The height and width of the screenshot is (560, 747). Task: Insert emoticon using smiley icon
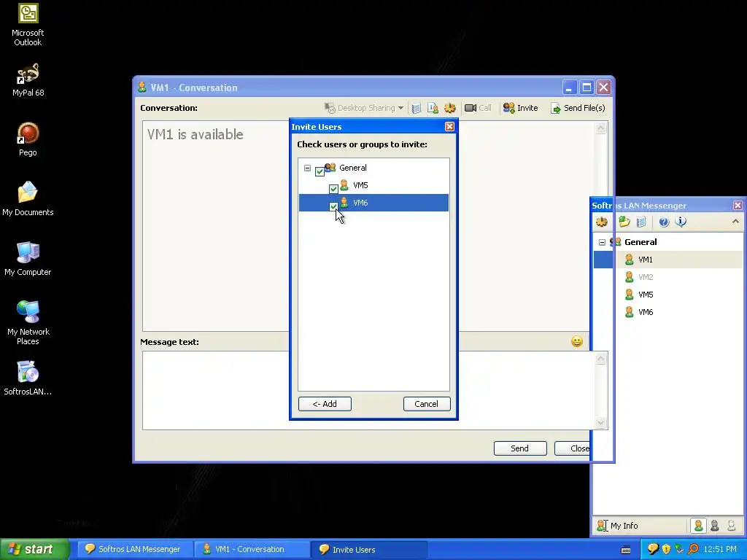tap(577, 341)
